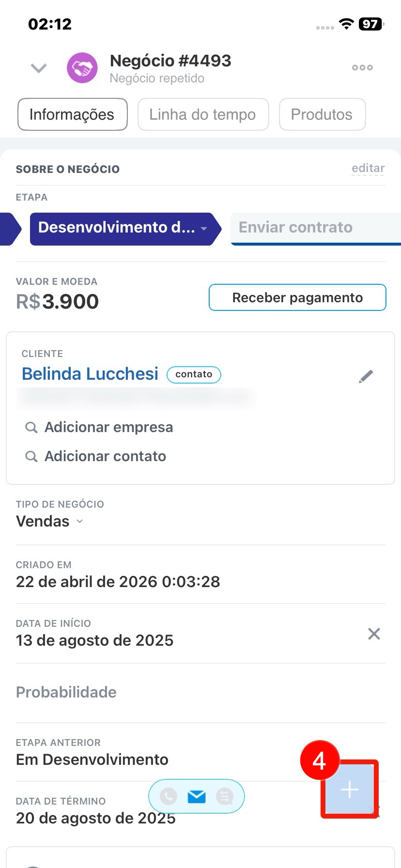Click the editar link
This screenshot has width=401, height=868.
click(368, 168)
